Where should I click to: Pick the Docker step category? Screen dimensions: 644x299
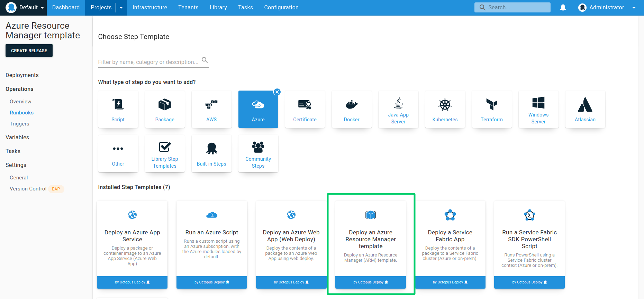tap(352, 109)
